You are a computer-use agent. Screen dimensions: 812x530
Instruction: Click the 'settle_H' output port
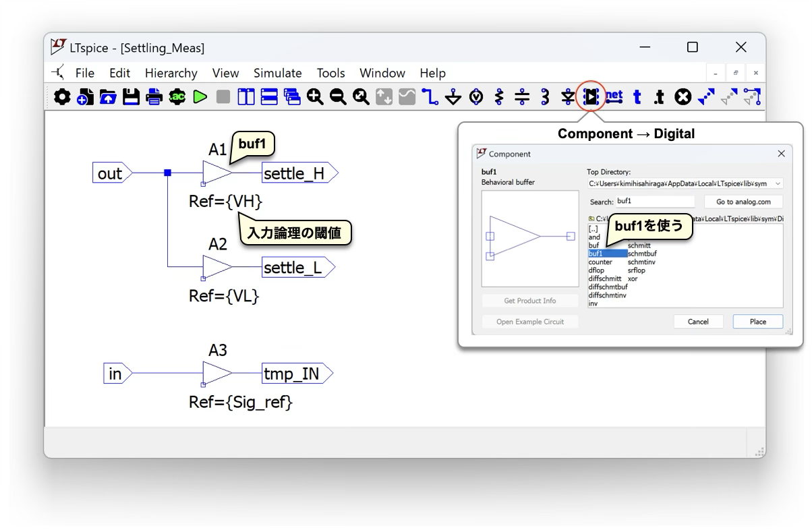[x=299, y=173]
